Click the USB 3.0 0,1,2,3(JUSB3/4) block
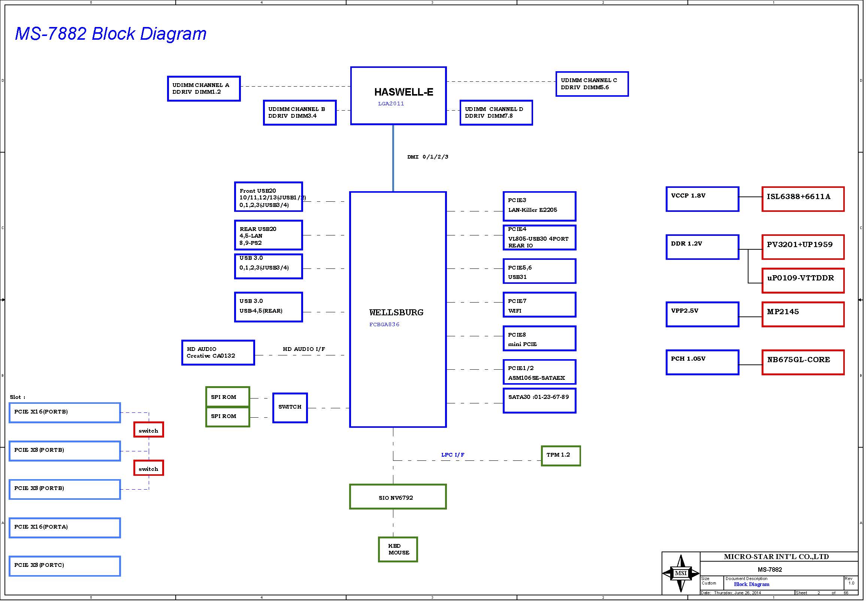Screen dimensions: 868x601 (268, 266)
